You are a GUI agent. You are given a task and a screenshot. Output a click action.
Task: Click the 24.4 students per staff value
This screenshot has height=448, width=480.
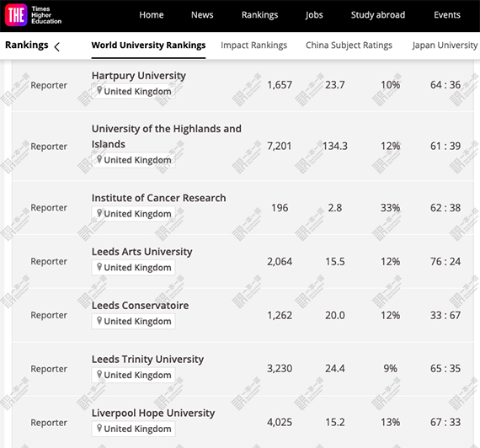pyautogui.click(x=335, y=368)
